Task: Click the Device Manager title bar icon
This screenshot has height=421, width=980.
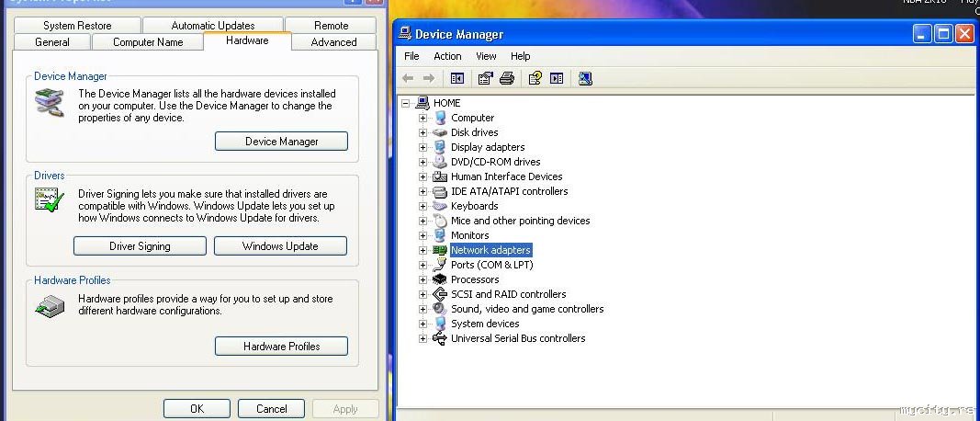Action: point(405,34)
